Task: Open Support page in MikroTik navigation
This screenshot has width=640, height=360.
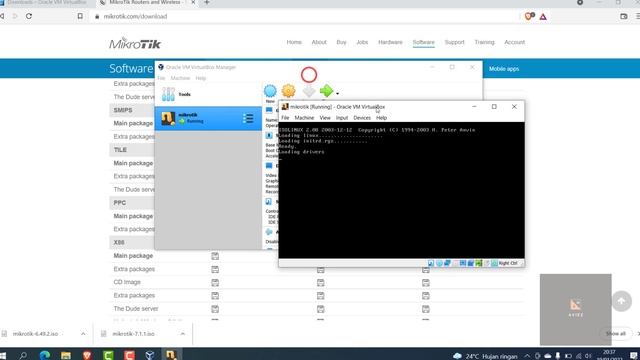Action: [x=454, y=42]
